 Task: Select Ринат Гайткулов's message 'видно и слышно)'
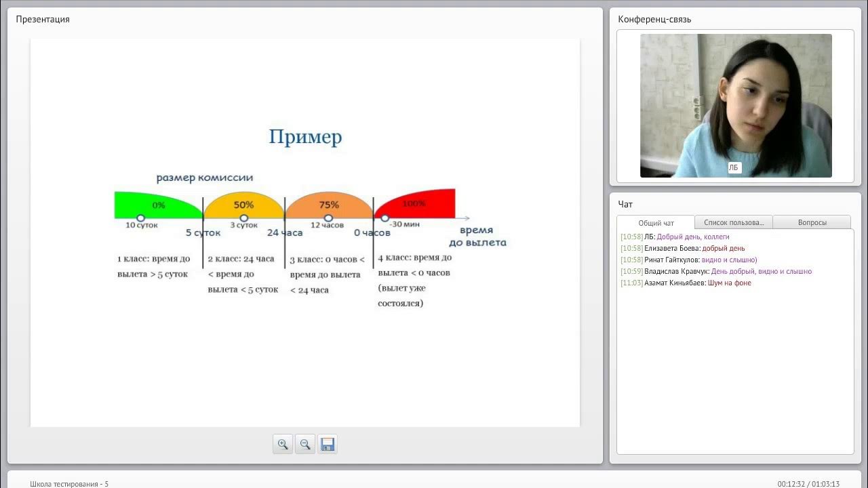pyautogui.click(x=729, y=260)
